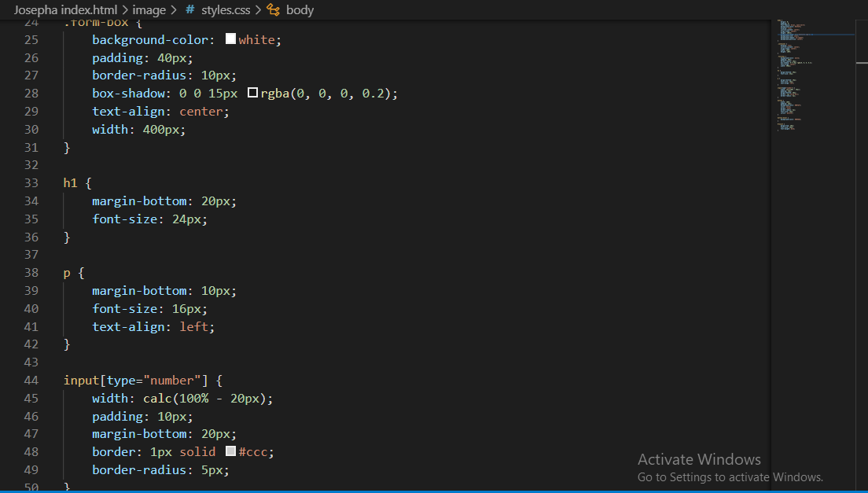Open the 'image' folder breadcrumb
This screenshot has width=868, height=493.
tap(149, 10)
